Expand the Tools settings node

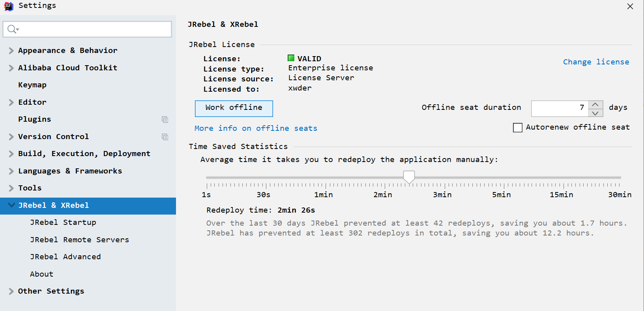point(11,188)
